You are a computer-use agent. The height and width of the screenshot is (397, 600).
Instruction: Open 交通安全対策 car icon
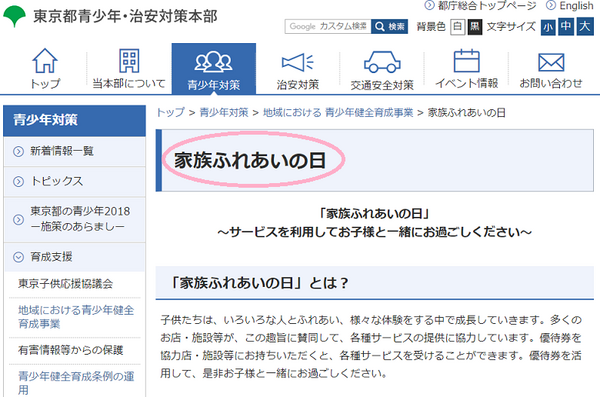click(382, 62)
